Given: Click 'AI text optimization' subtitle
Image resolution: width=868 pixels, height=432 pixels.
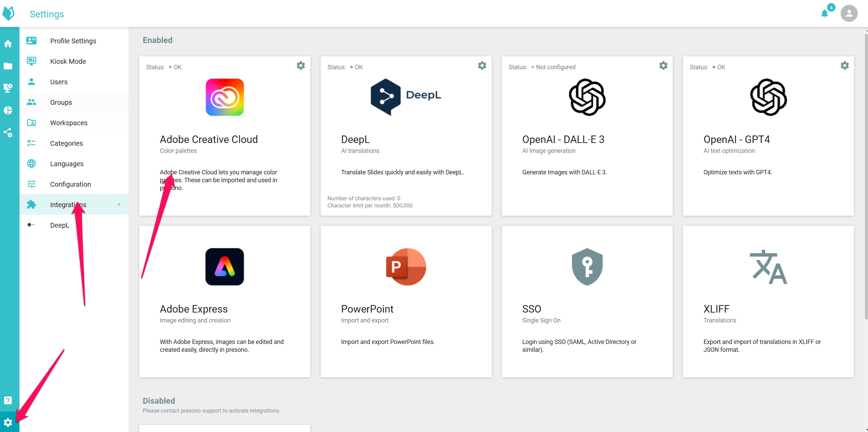Looking at the screenshot, I should coord(729,150).
